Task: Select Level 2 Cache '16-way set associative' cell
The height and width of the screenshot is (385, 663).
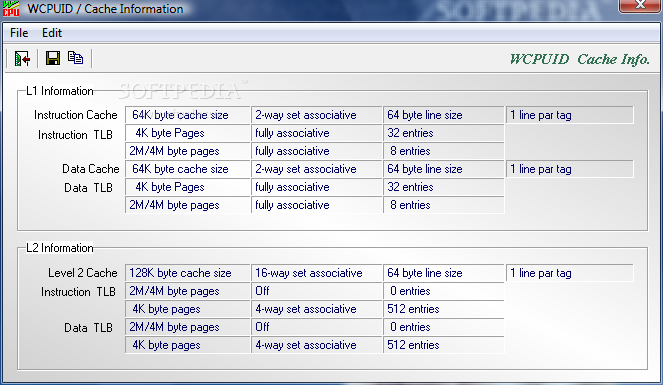Action: pyautogui.click(x=317, y=273)
